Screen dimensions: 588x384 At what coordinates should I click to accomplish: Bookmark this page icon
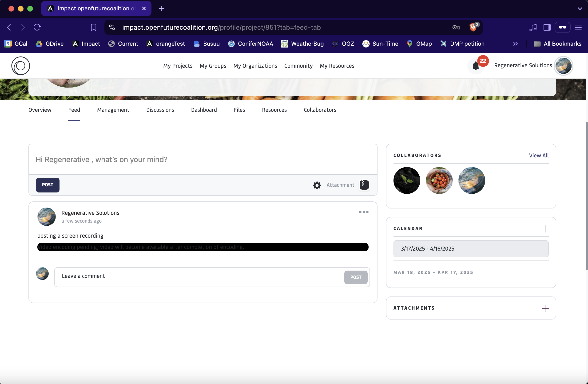(93, 27)
